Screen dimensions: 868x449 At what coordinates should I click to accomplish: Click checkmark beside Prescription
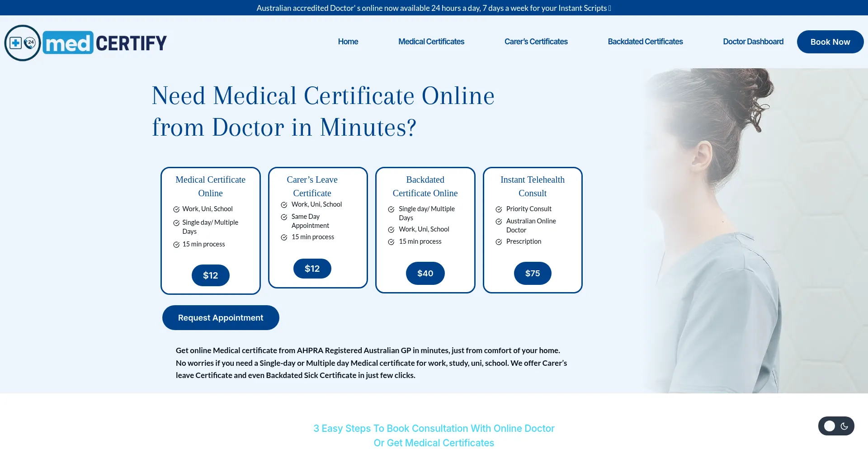pyautogui.click(x=498, y=241)
